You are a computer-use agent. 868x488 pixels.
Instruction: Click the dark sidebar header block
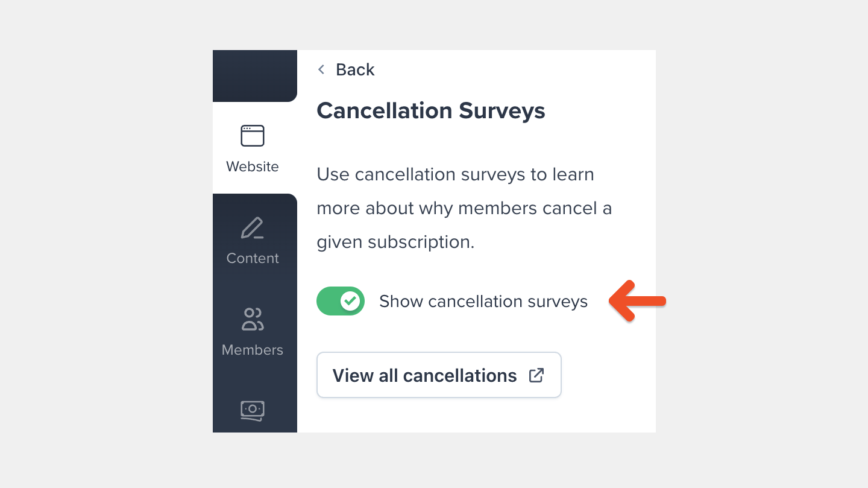(x=254, y=75)
